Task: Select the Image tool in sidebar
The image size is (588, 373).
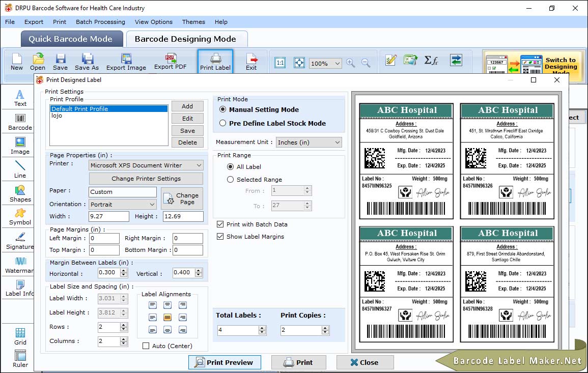Action: click(x=20, y=146)
